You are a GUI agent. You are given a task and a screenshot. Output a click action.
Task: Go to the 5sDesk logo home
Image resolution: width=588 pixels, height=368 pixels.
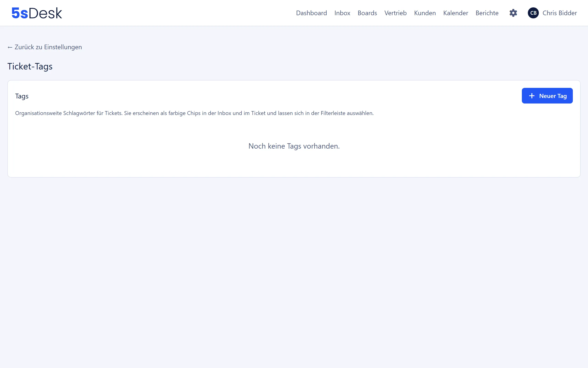tap(37, 13)
